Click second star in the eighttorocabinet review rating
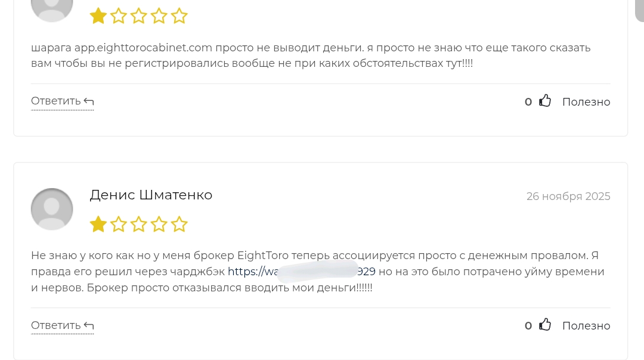644x360 pixels. coord(119,16)
